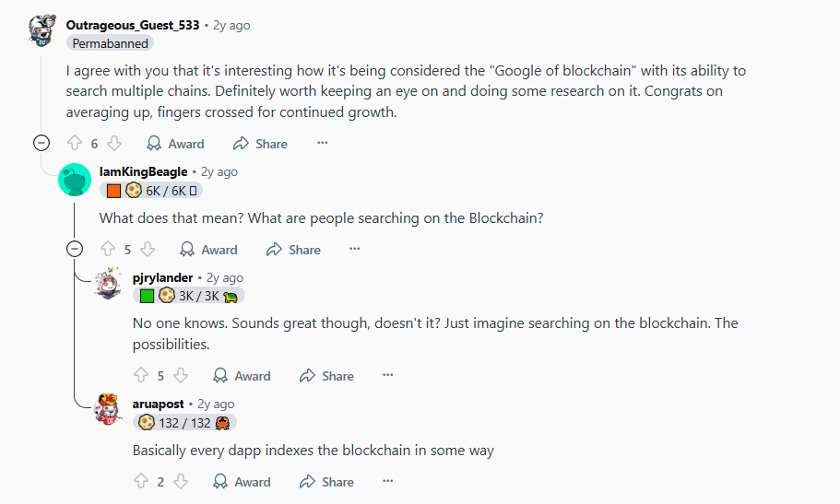
Task: Open IamKingBeagle's user profile link
Action: pyautogui.click(x=143, y=171)
